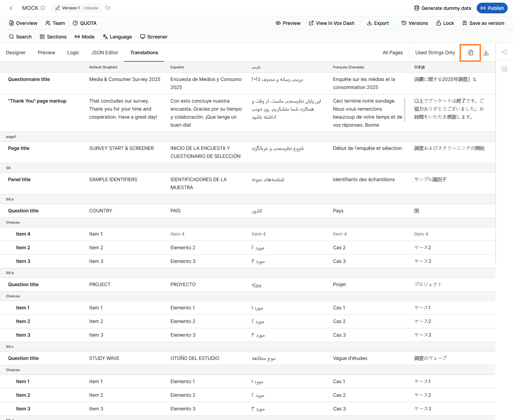The height and width of the screenshot is (420, 513).
Task: Switch to the Designer tab
Action: (x=16, y=53)
